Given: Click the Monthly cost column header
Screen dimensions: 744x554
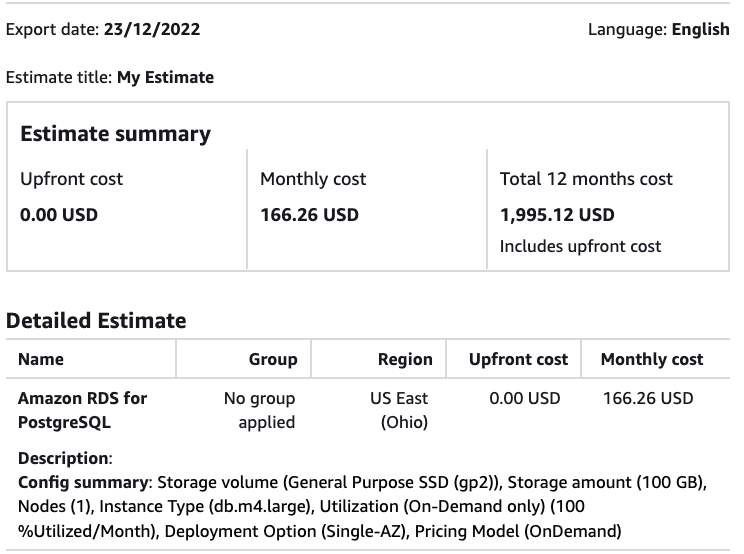Looking at the screenshot, I should pos(652,359).
